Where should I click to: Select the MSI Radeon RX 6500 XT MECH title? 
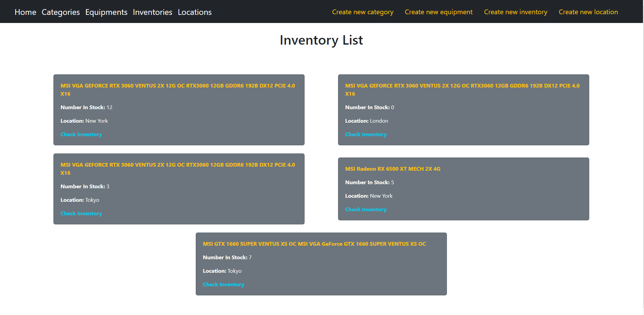click(393, 169)
